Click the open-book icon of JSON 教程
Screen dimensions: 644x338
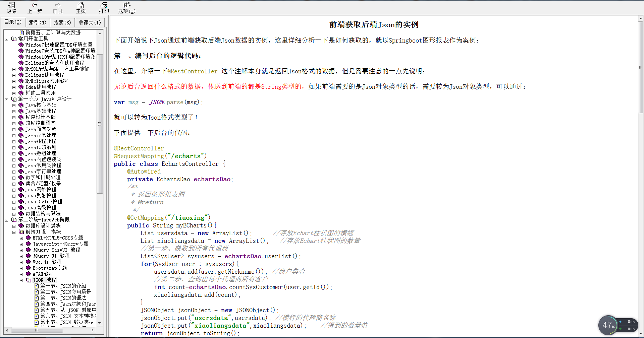(x=29, y=280)
